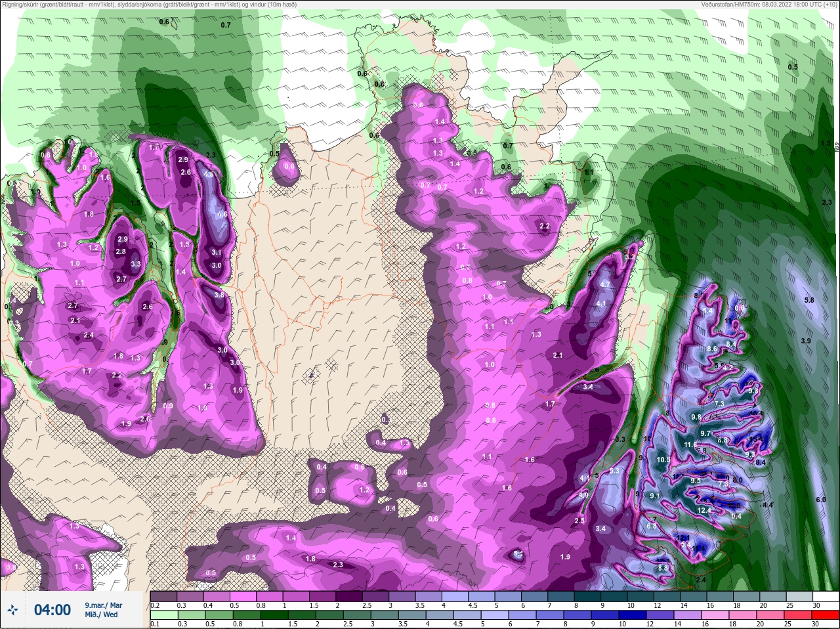Viewport: 840px width, 629px height.
Task: Click the 2.8 value in the Westfjords area
Action: click(121, 251)
